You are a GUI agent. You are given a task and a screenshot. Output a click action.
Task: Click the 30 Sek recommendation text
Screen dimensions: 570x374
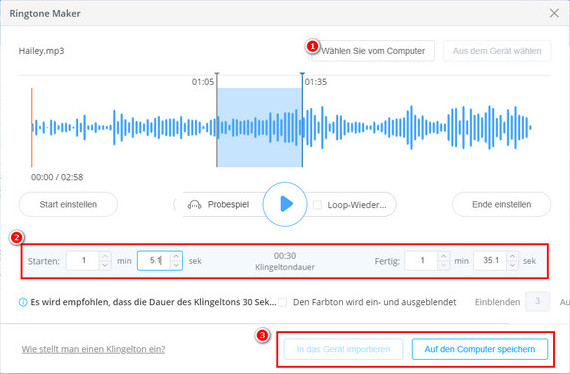coord(153,302)
